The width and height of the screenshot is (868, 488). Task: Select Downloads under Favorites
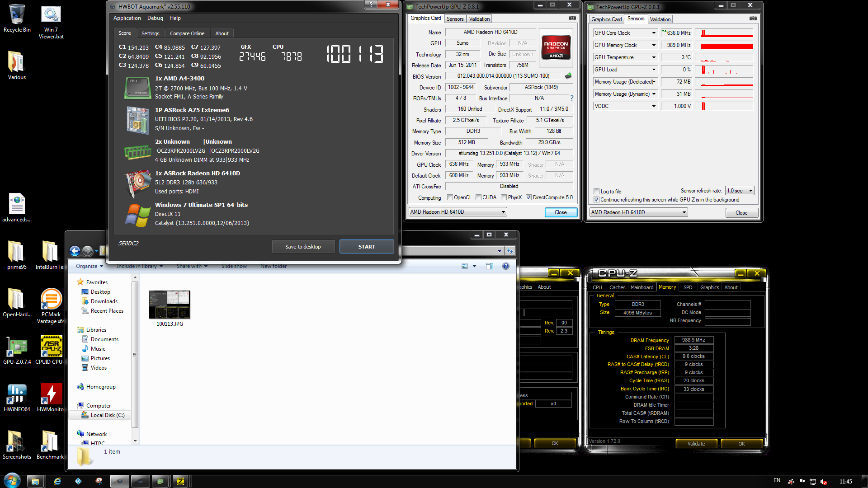(x=104, y=301)
